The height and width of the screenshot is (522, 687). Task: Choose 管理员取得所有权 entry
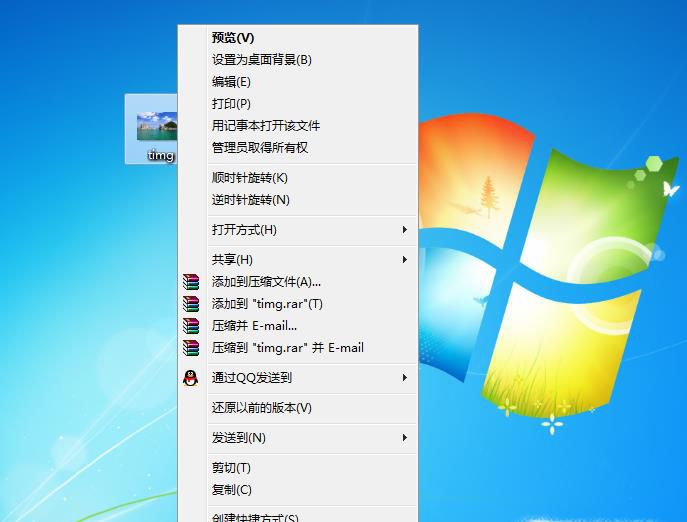tap(297, 147)
